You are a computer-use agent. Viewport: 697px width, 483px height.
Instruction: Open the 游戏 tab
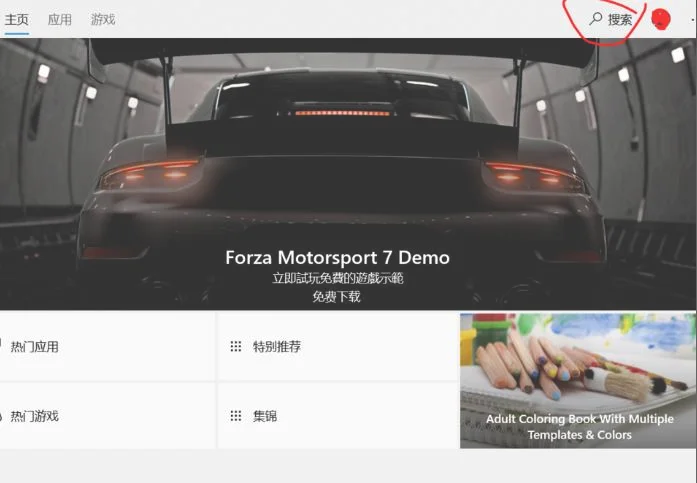click(103, 20)
